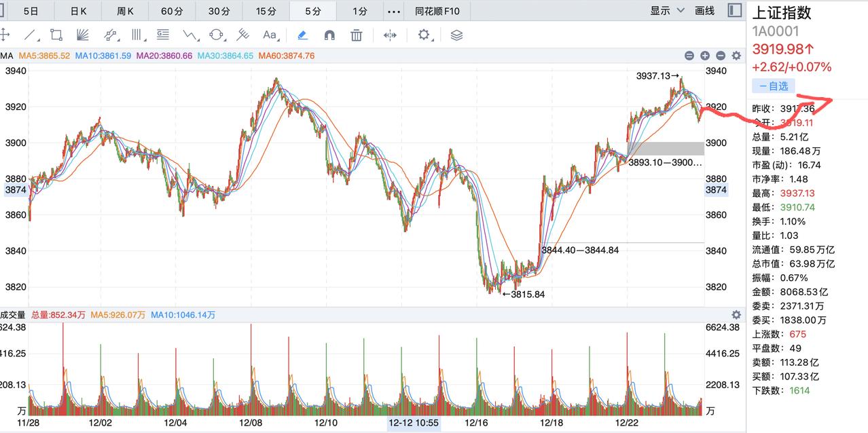Click the volume MA10:1046.14万 label
868x433 pixels.
point(183,314)
